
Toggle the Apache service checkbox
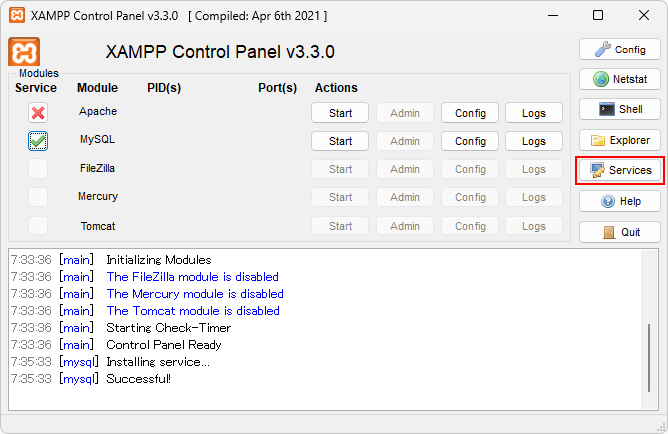(38, 113)
